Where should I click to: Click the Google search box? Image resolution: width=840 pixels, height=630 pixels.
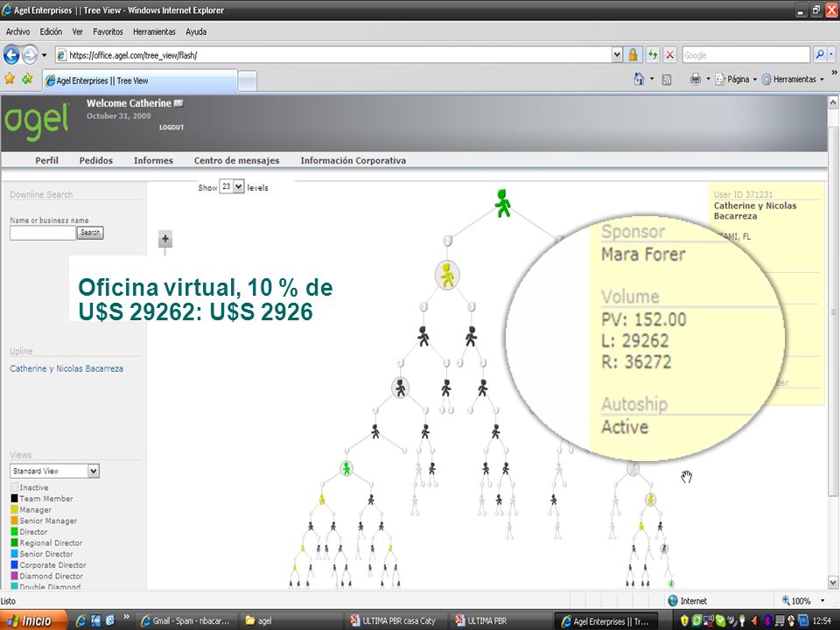745,55
